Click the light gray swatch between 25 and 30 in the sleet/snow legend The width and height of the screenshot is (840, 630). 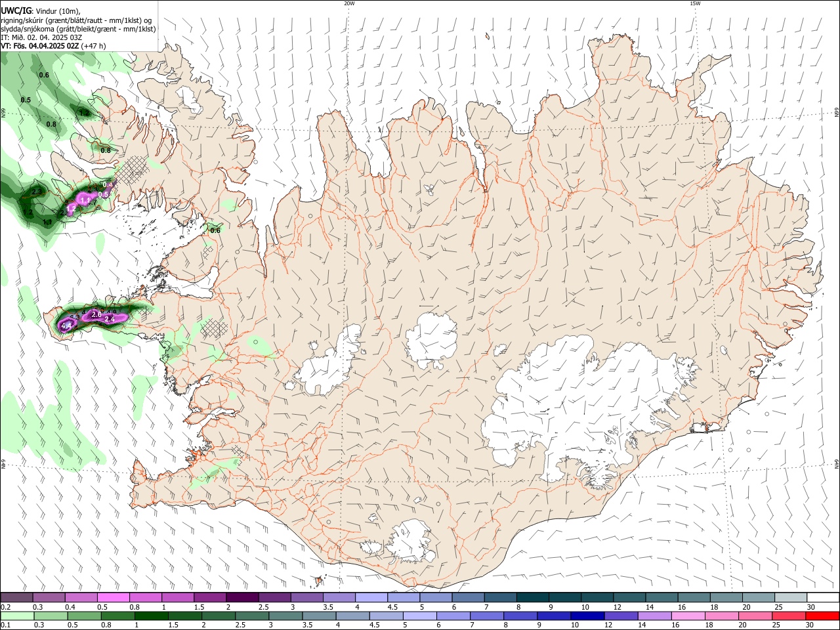(790, 597)
